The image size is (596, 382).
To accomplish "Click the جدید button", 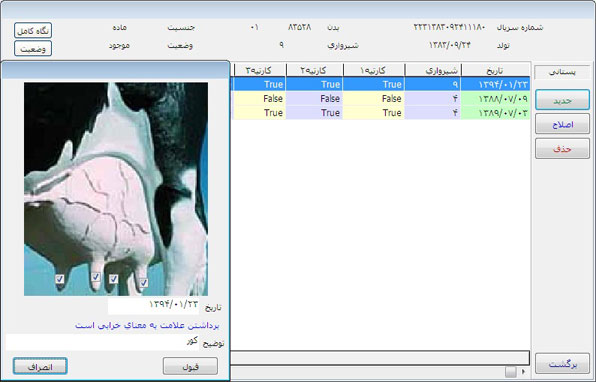I will pyautogui.click(x=563, y=100).
